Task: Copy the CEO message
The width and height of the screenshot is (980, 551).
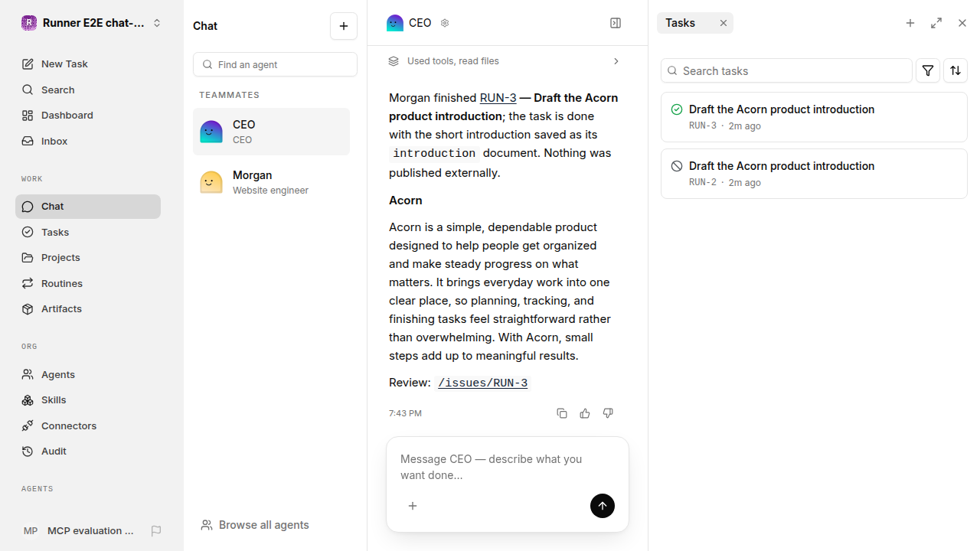Action: click(562, 413)
